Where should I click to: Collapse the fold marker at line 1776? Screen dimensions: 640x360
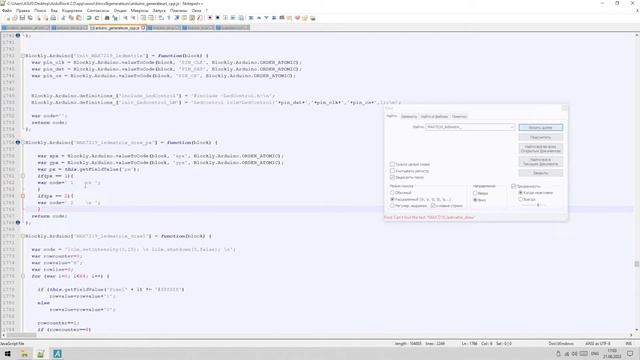pos(23,276)
